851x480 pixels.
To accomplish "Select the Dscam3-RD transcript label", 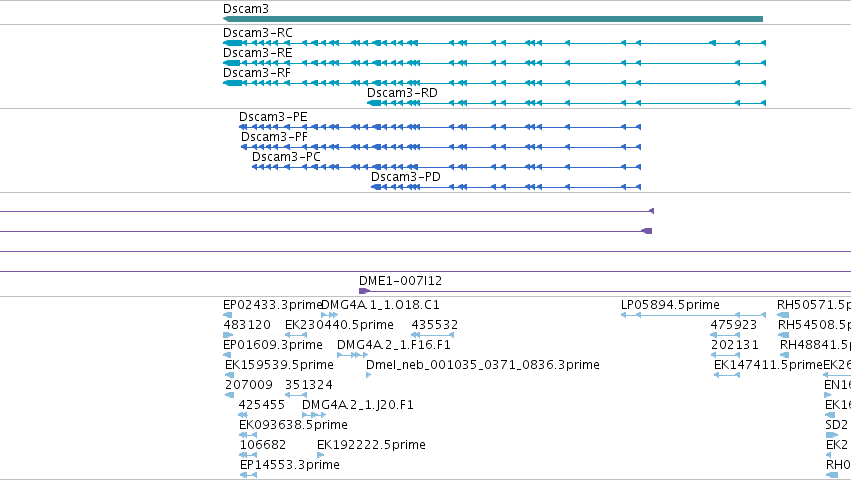I will pyautogui.click(x=402, y=93).
